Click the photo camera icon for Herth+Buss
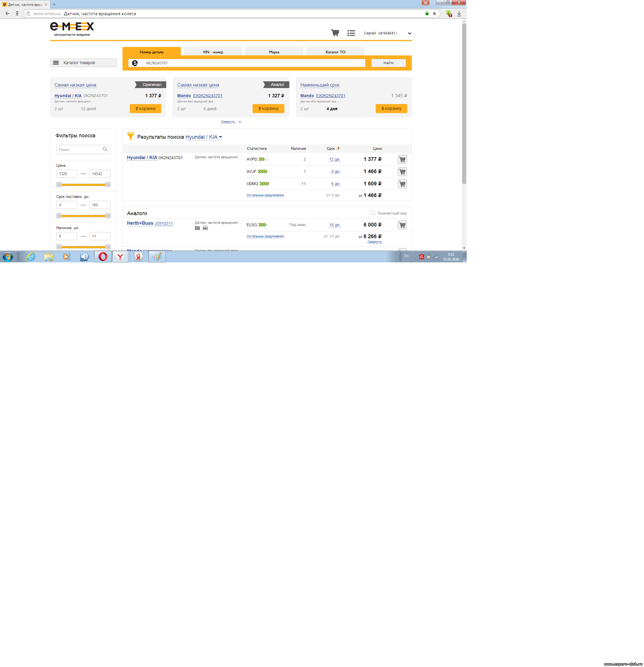Viewport: 644px width, 667px height. tap(197, 228)
